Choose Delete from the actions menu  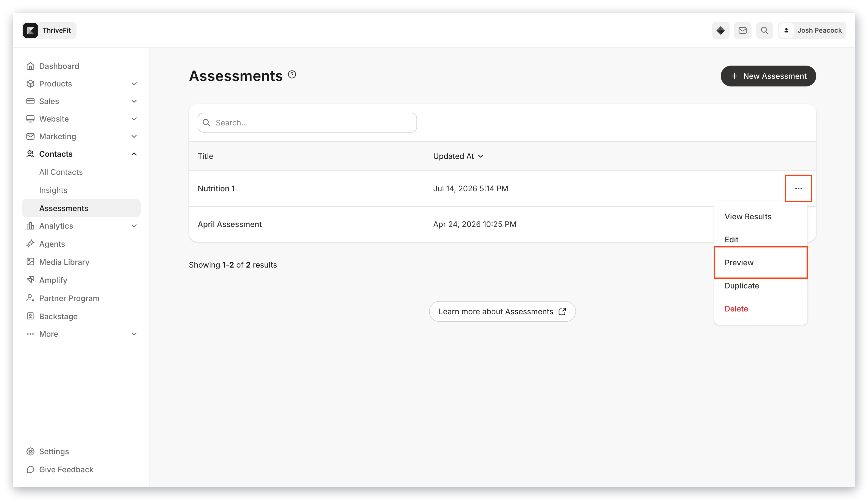pos(761,308)
